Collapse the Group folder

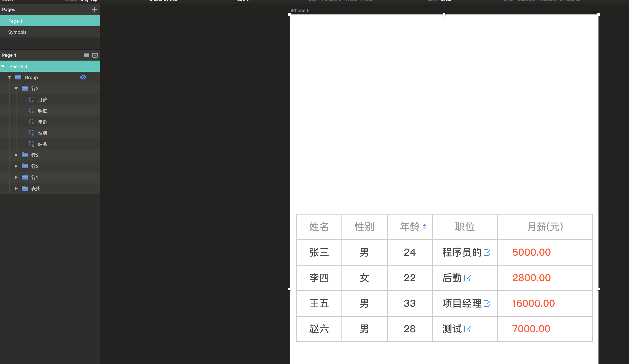click(x=9, y=77)
